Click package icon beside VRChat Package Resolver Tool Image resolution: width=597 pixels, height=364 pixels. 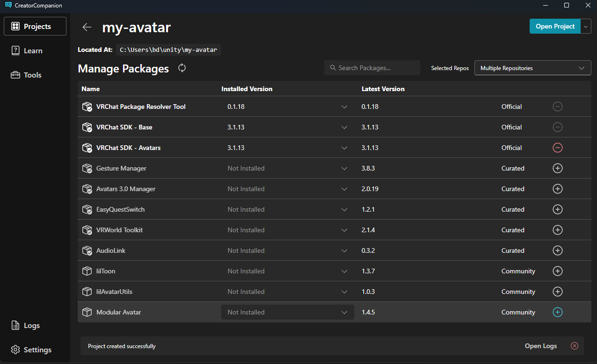pos(87,107)
